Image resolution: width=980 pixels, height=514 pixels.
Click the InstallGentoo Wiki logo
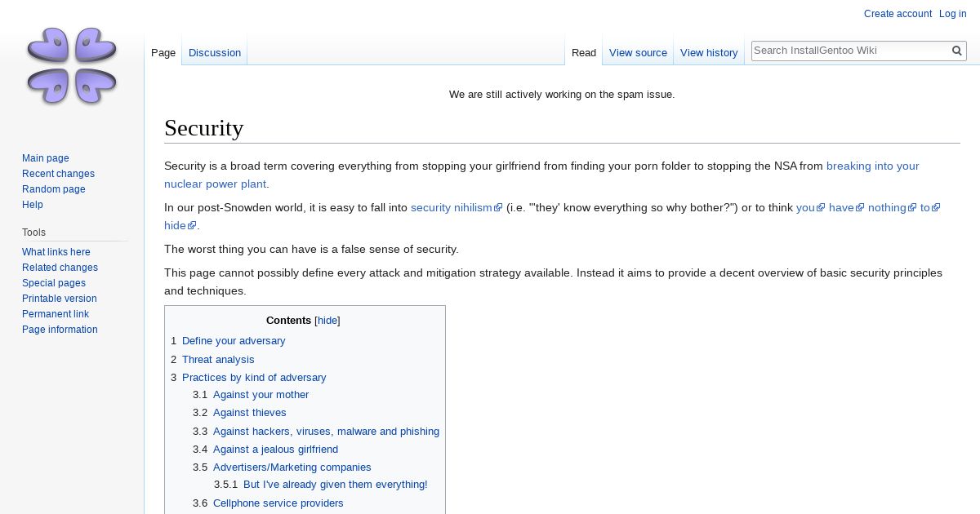[x=72, y=66]
